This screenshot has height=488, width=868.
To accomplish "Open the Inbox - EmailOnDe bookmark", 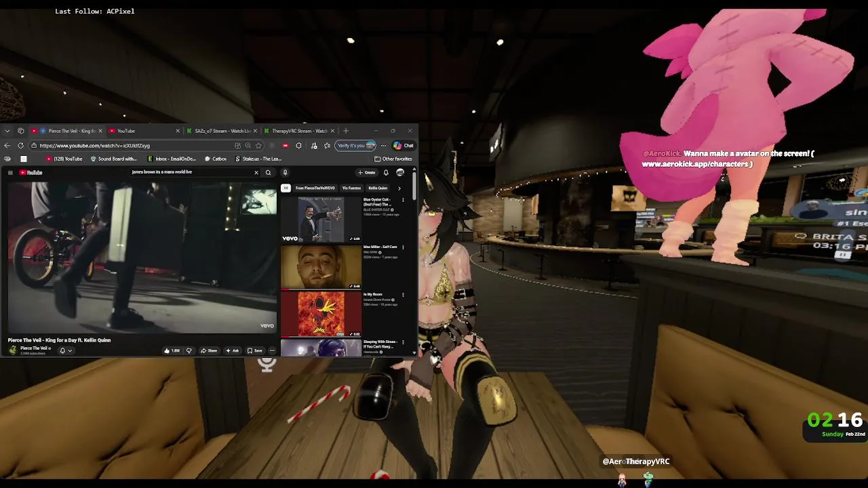I will point(172,159).
